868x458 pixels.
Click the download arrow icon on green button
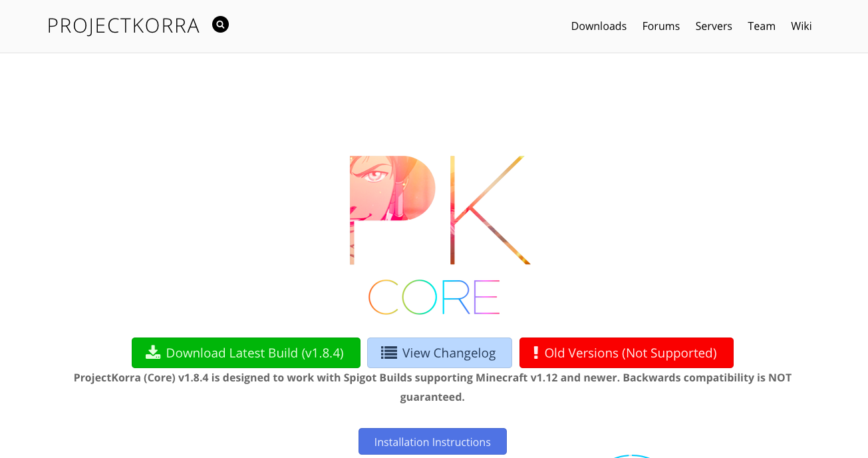pos(153,353)
